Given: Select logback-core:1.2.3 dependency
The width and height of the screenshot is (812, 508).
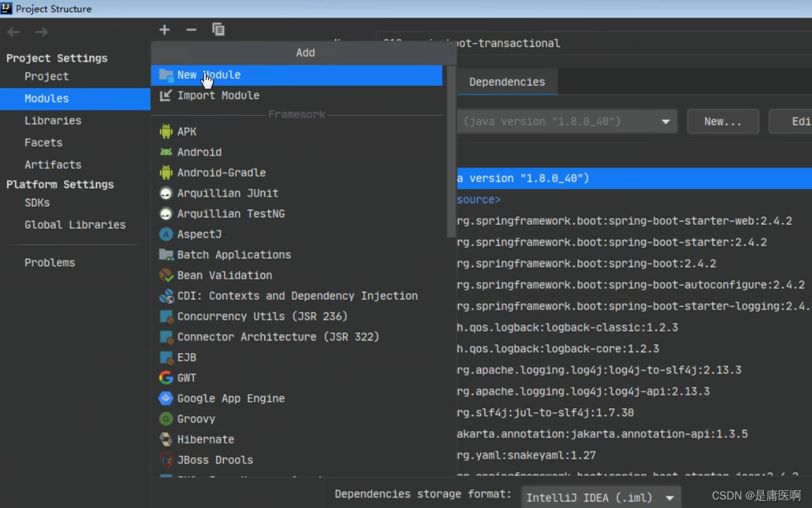Looking at the screenshot, I should point(634,349).
